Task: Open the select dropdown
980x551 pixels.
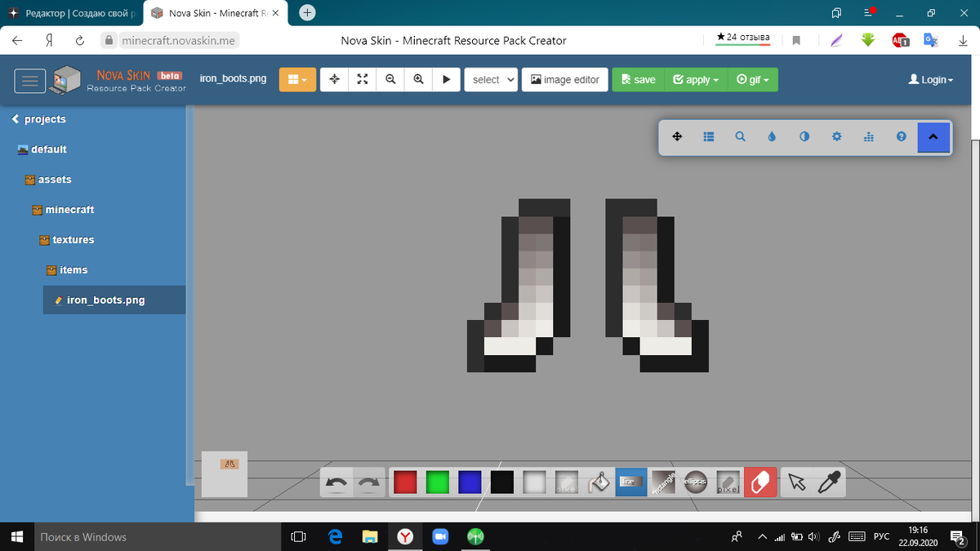Action: pos(491,79)
